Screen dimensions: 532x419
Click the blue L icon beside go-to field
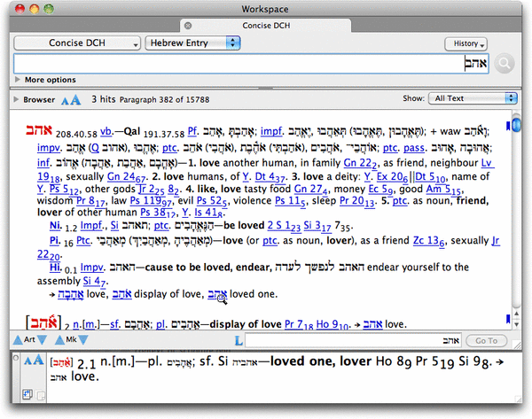[x=239, y=341]
